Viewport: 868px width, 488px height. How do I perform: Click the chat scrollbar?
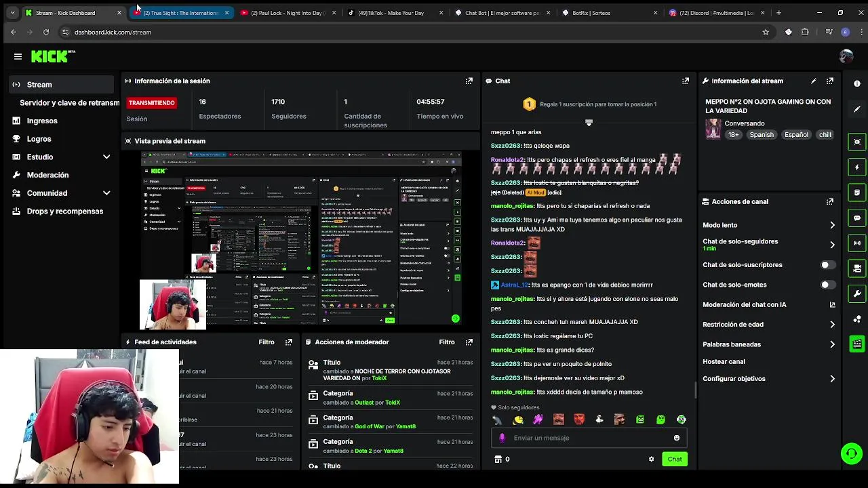pos(695,390)
